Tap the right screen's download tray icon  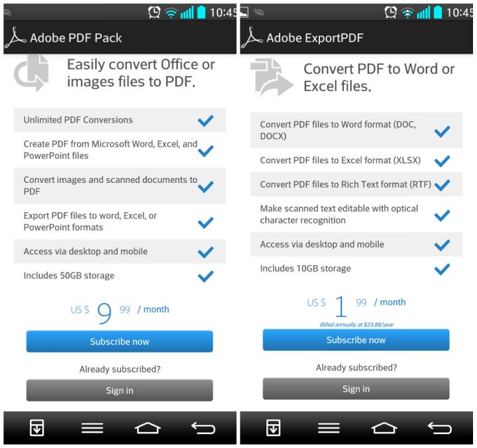[x=273, y=427]
